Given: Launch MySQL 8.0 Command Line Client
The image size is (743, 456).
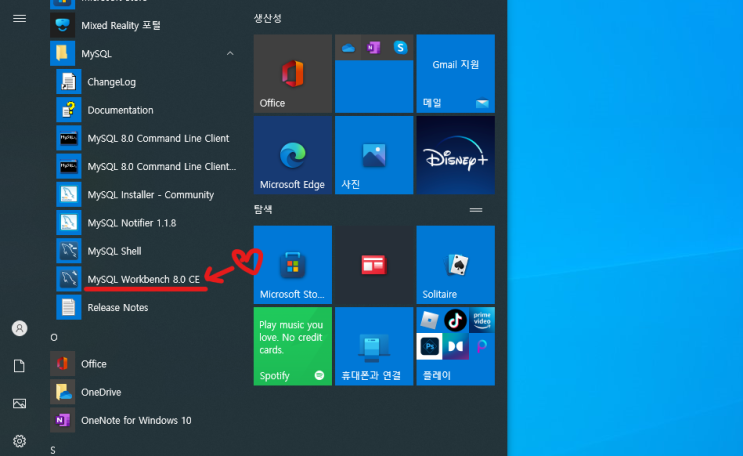Looking at the screenshot, I should 145,138.
